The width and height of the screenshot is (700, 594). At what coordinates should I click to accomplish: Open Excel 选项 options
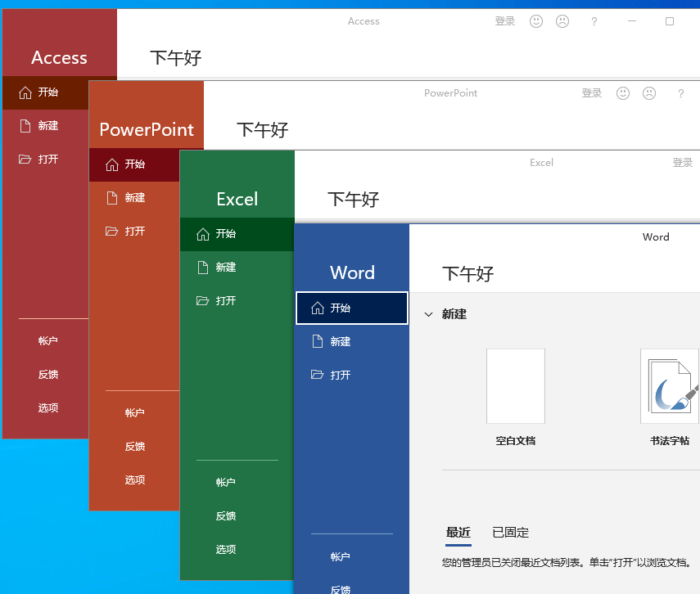tap(226, 549)
